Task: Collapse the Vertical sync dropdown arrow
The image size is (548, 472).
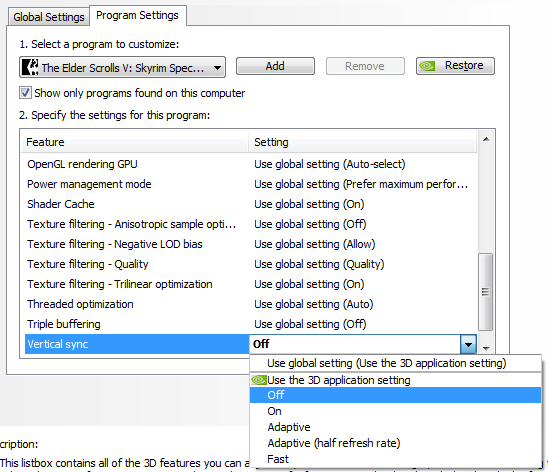Action: click(468, 344)
